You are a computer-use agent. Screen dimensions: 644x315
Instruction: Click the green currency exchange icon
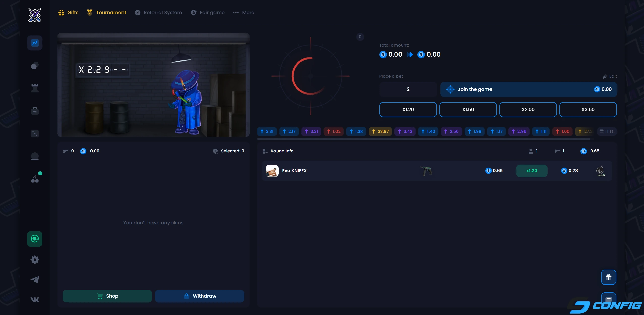(35, 239)
